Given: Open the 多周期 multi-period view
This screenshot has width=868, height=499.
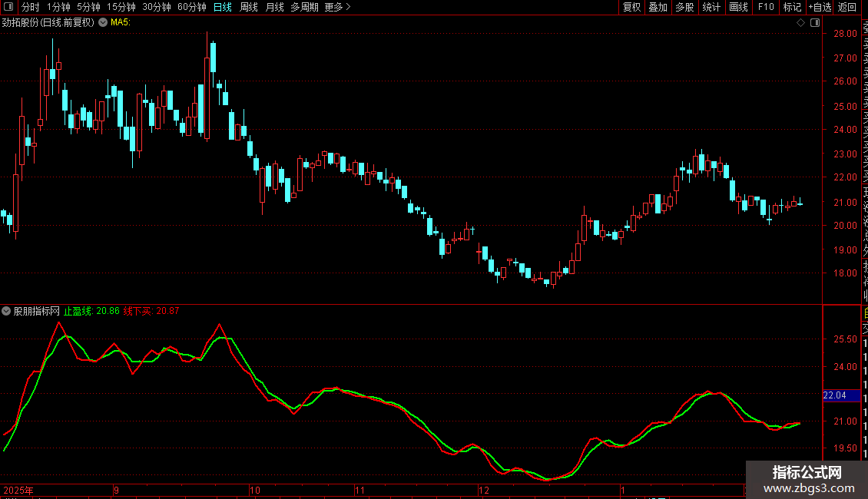Looking at the screenshot, I should coord(304,7).
